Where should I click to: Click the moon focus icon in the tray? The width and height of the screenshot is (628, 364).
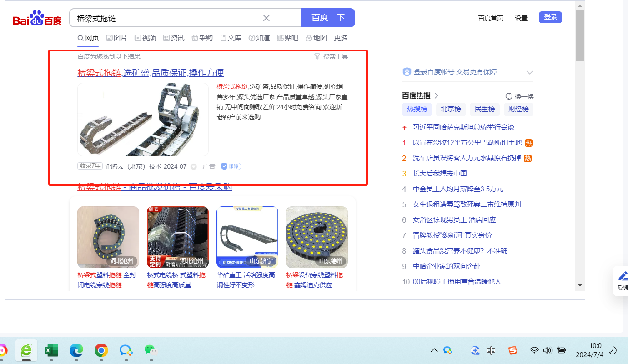pyautogui.click(x=613, y=350)
